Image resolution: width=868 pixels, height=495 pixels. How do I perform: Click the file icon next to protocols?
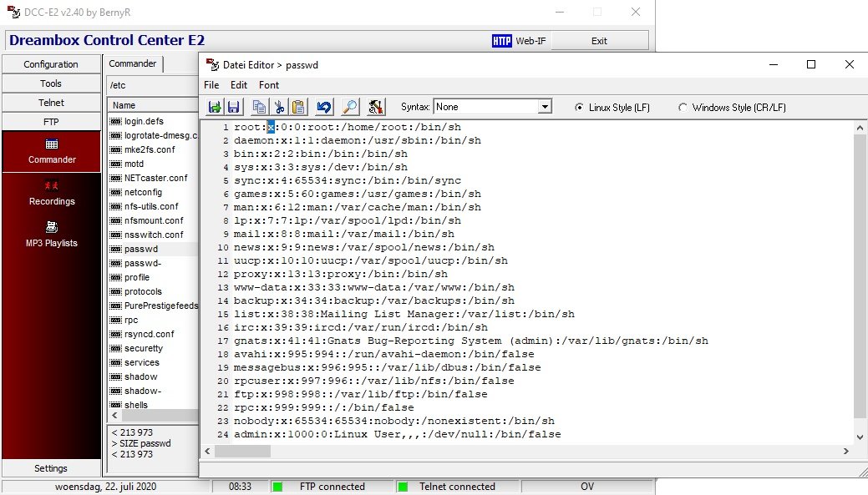pos(115,291)
